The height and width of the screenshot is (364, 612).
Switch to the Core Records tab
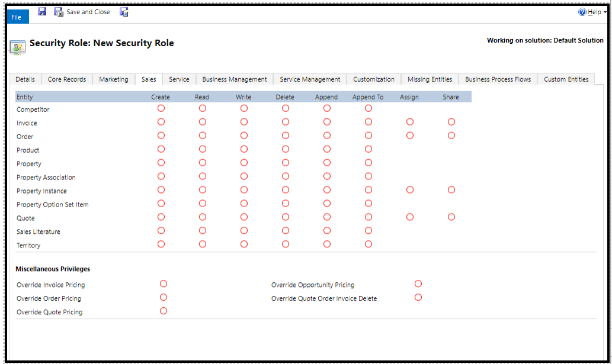point(67,79)
